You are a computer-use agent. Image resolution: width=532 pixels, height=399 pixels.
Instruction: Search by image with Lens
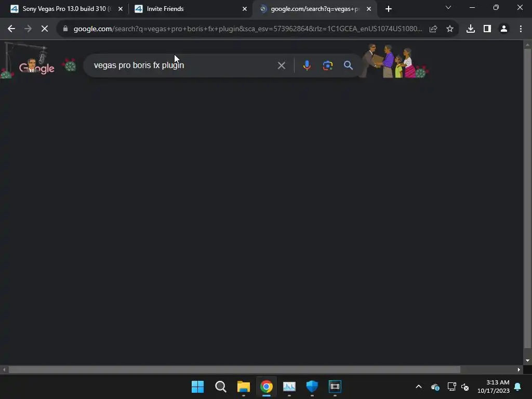(327, 65)
